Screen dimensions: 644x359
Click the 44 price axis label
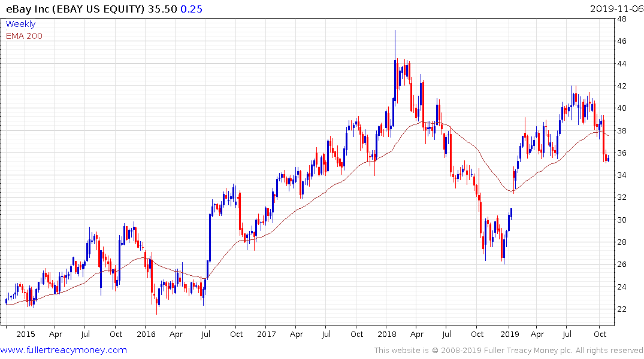click(621, 63)
